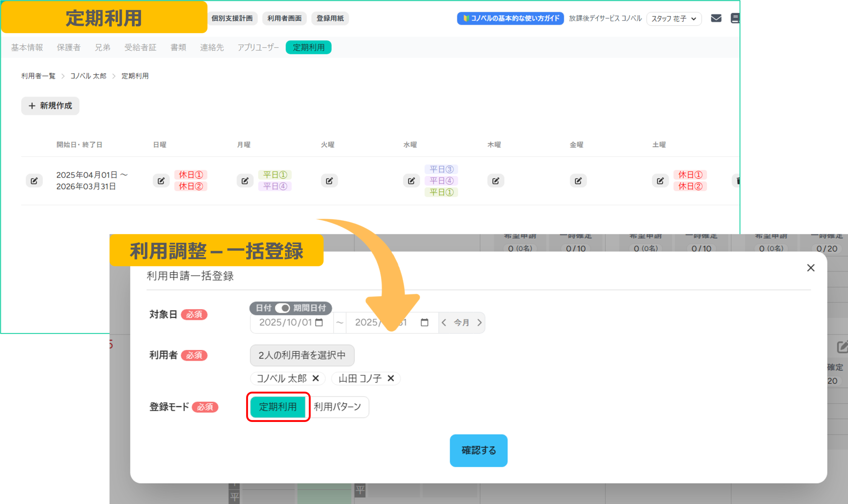Edit the Saturday schedule with pencil icon
The image size is (848, 504).
660,181
